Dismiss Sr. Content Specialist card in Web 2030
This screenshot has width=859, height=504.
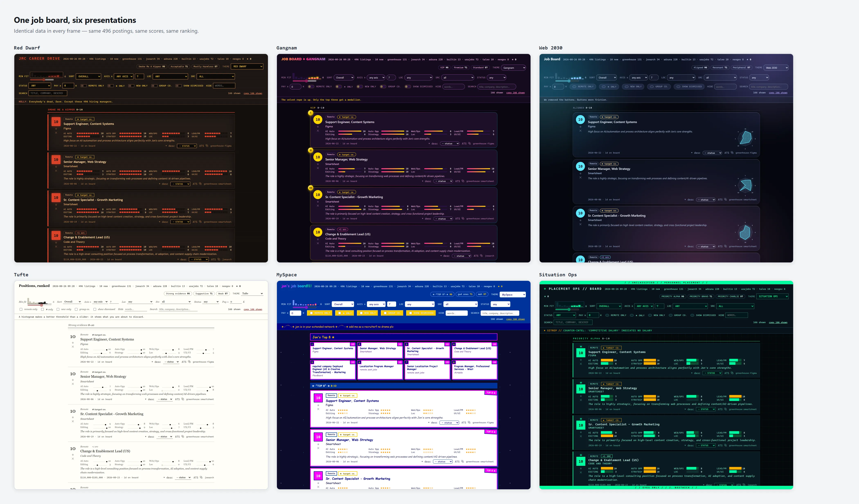pos(580,224)
